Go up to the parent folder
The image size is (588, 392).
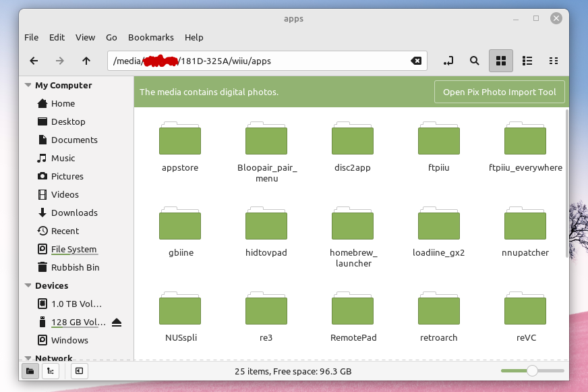[86, 61]
